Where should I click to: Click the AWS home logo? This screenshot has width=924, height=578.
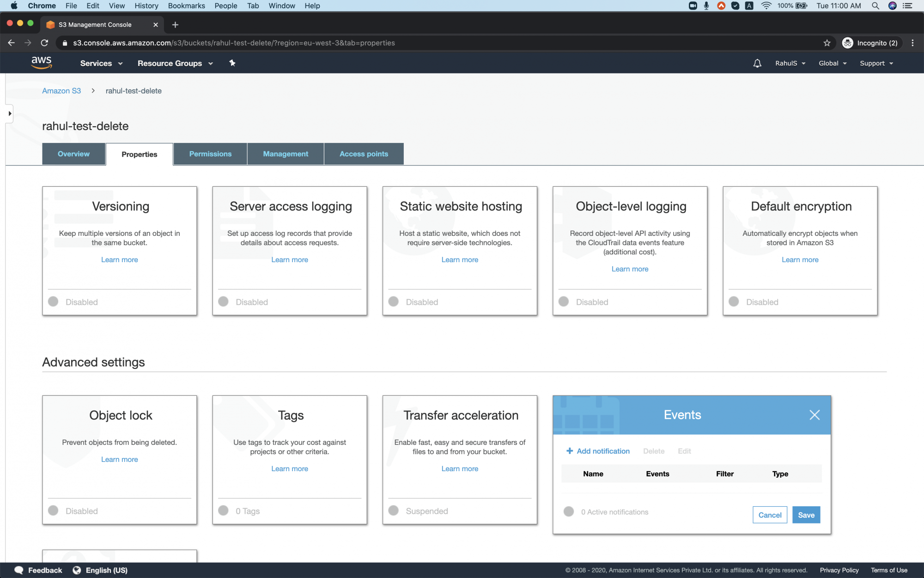click(42, 62)
